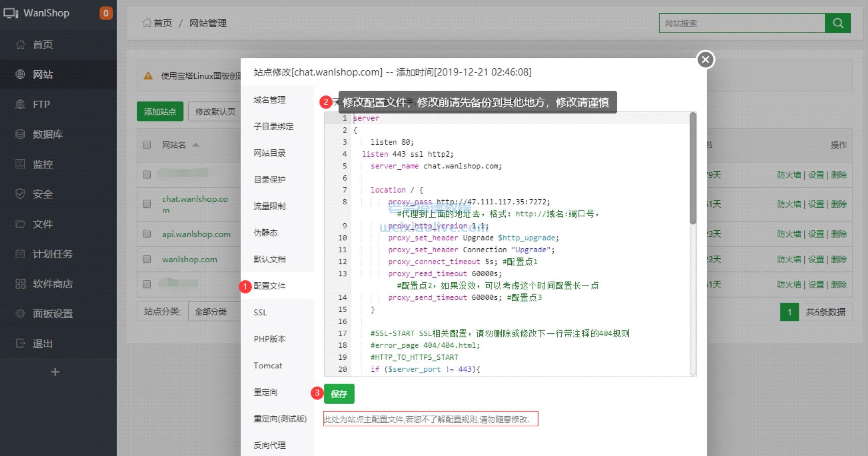Click the 添加站点 button
The image size is (868, 456).
pyautogui.click(x=160, y=111)
